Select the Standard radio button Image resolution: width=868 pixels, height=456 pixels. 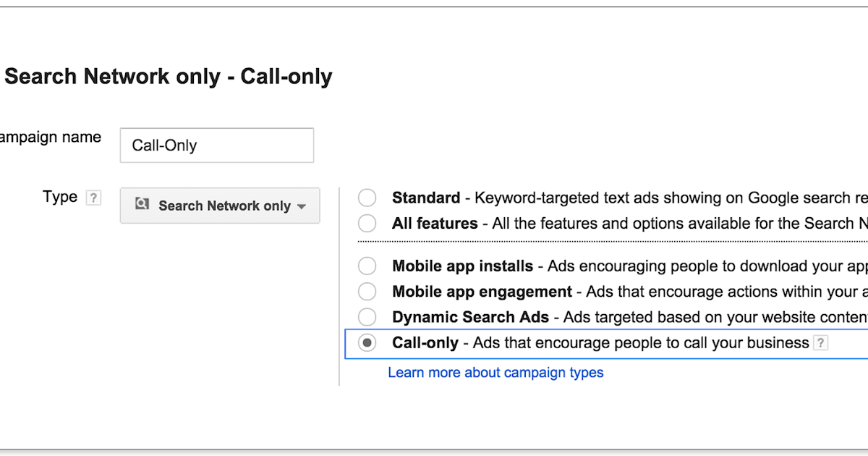tap(367, 198)
